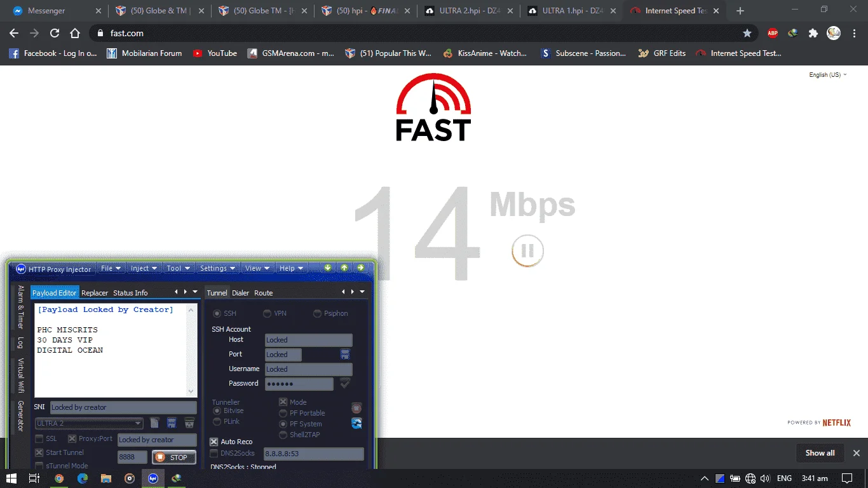Click the DNS2Socks address field 8.8.8.8:53
The height and width of the screenshot is (488, 868).
(314, 454)
